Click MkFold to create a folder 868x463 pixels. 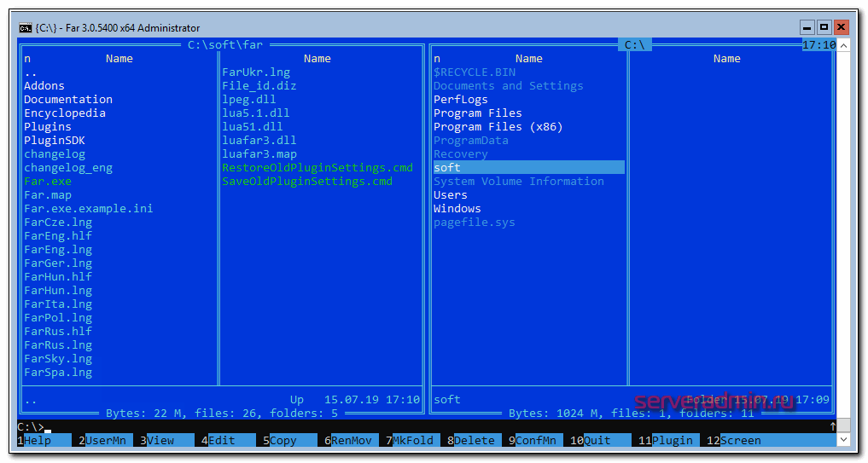click(413, 441)
